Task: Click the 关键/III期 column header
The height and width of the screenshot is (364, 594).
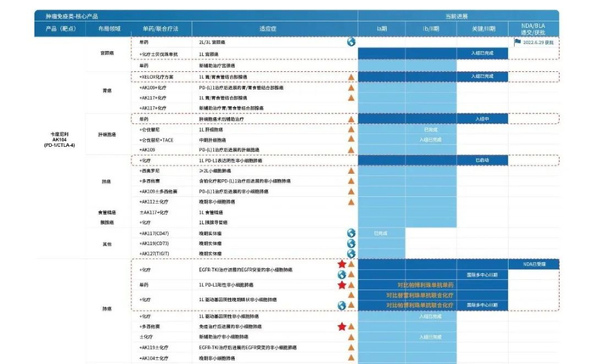Action: click(x=484, y=28)
